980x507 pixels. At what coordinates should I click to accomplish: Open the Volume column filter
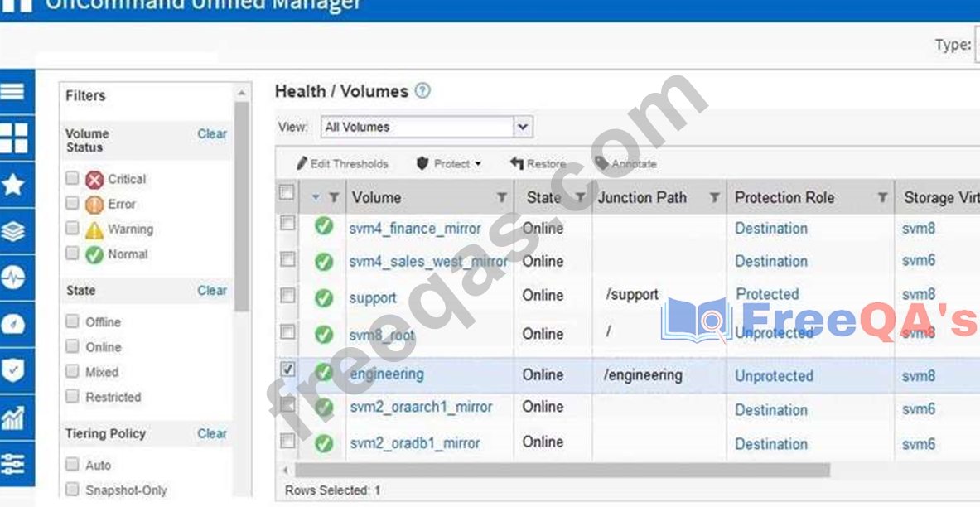pyautogui.click(x=502, y=197)
